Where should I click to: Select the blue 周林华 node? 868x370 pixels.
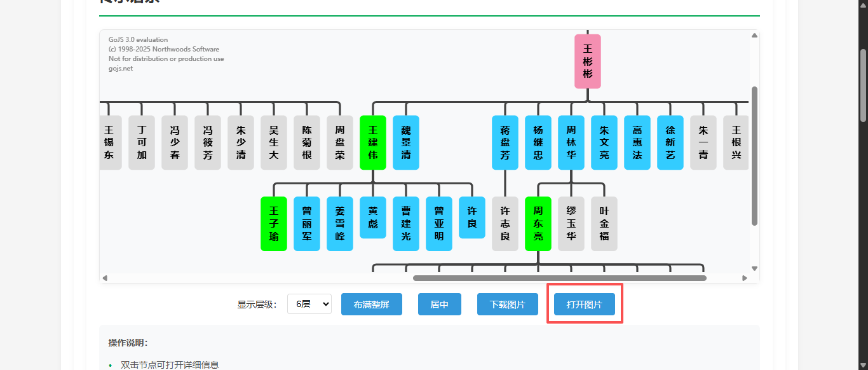point(571,142)
